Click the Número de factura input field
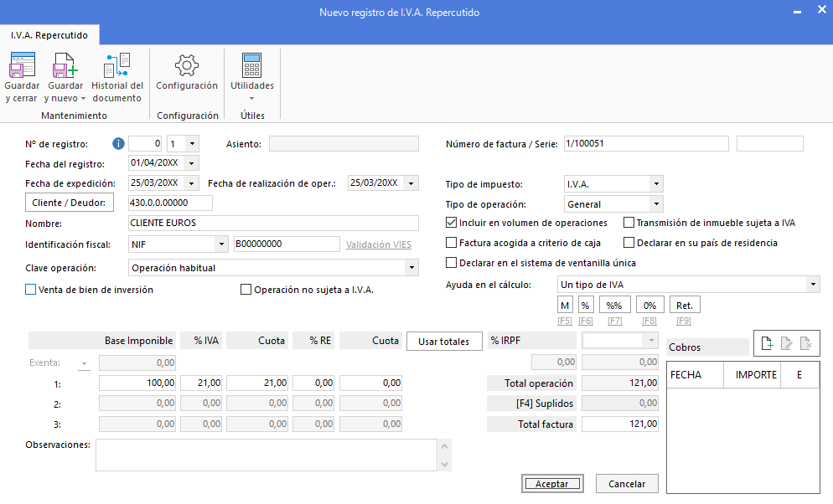This screenshot has width=833, height=504. pos(646,143)
